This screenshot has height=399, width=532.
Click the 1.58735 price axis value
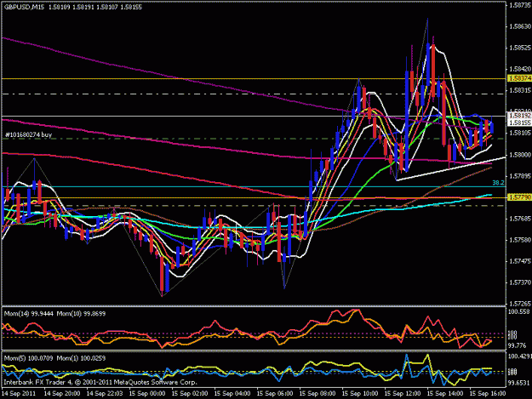(520, 5)
